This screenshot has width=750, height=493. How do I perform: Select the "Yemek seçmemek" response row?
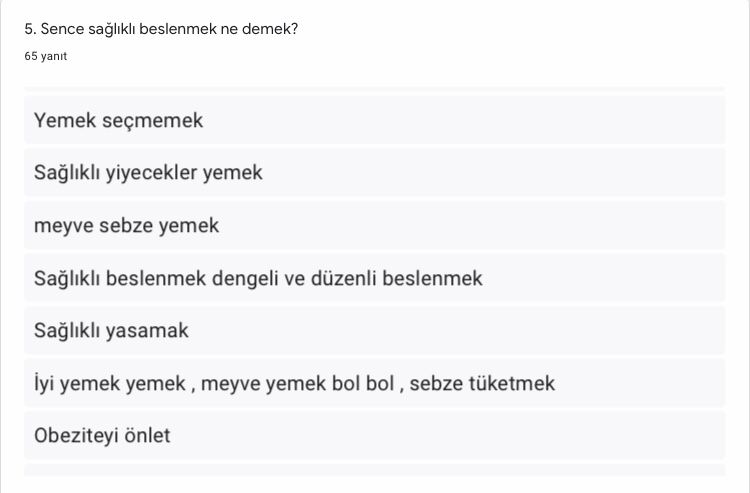(375, 121)
